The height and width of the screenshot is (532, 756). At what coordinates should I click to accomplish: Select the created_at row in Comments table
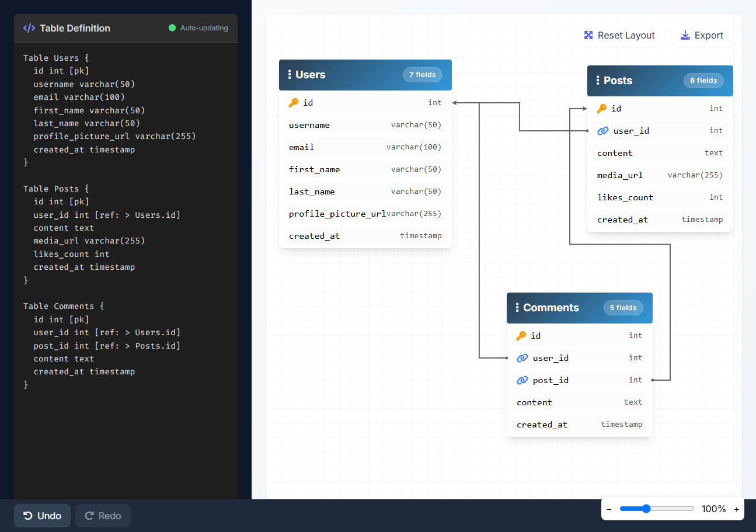coord(580,425)
